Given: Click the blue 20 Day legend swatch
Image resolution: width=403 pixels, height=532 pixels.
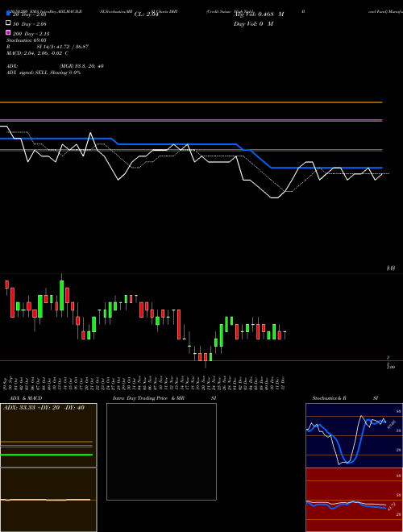Looking at the screenshot, I should coord(8,13).
